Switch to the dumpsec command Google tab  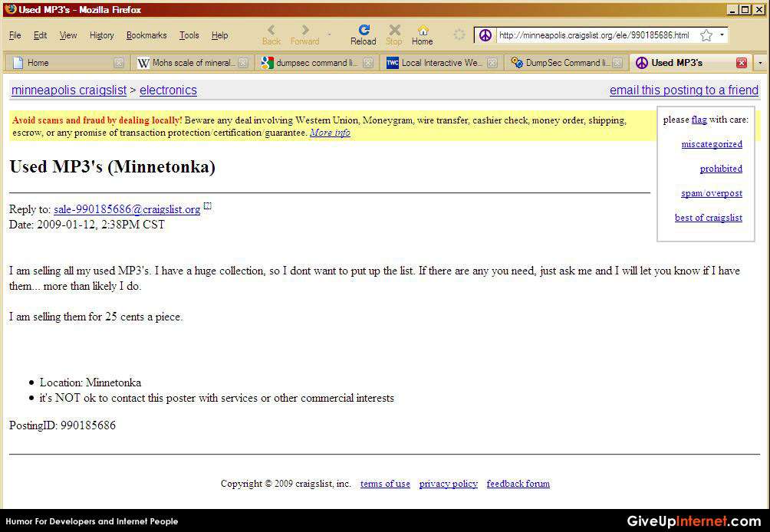[x=317, y=63]
